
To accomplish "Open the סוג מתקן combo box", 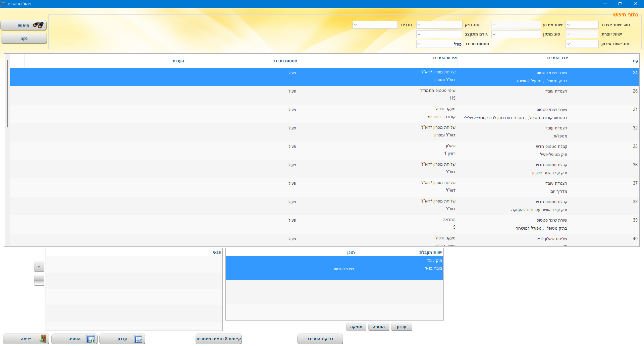I will 494,34.
